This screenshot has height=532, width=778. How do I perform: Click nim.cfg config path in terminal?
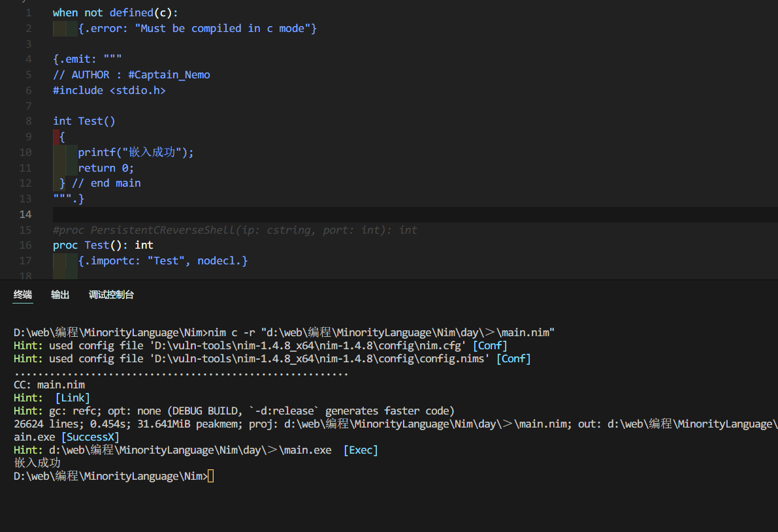click(306, 345)
